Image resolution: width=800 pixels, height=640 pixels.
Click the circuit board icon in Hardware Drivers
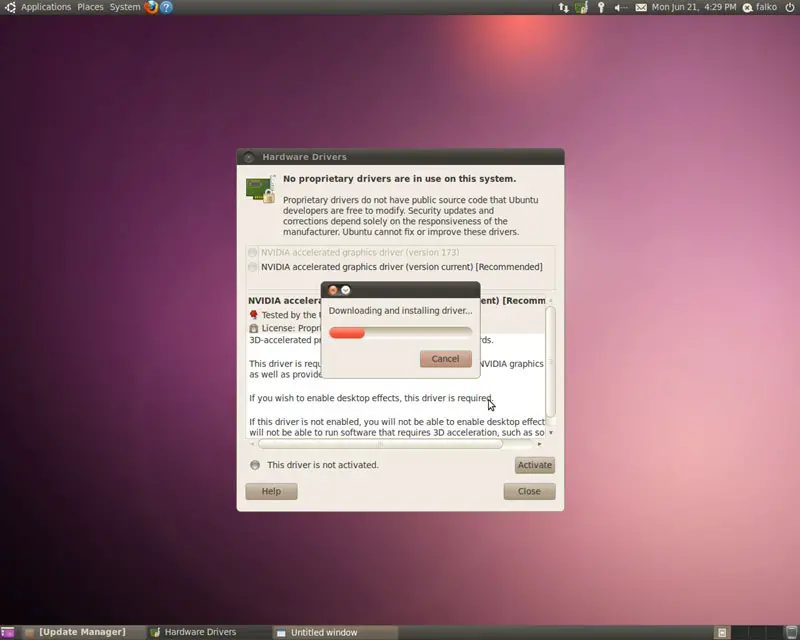pyautogui.click(x=260, y=189)
